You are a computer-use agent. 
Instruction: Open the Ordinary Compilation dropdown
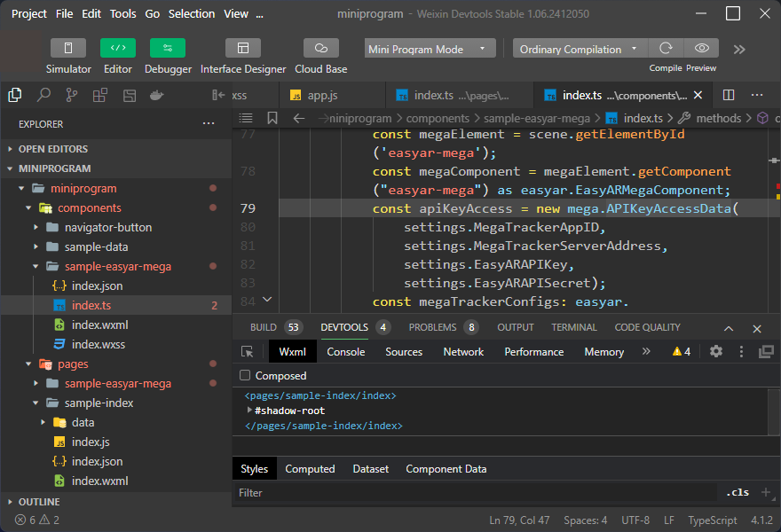(x=580, y=49)
